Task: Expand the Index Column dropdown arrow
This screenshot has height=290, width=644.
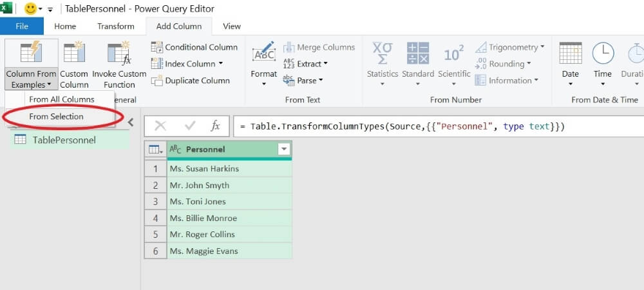Action: [221, 64]
